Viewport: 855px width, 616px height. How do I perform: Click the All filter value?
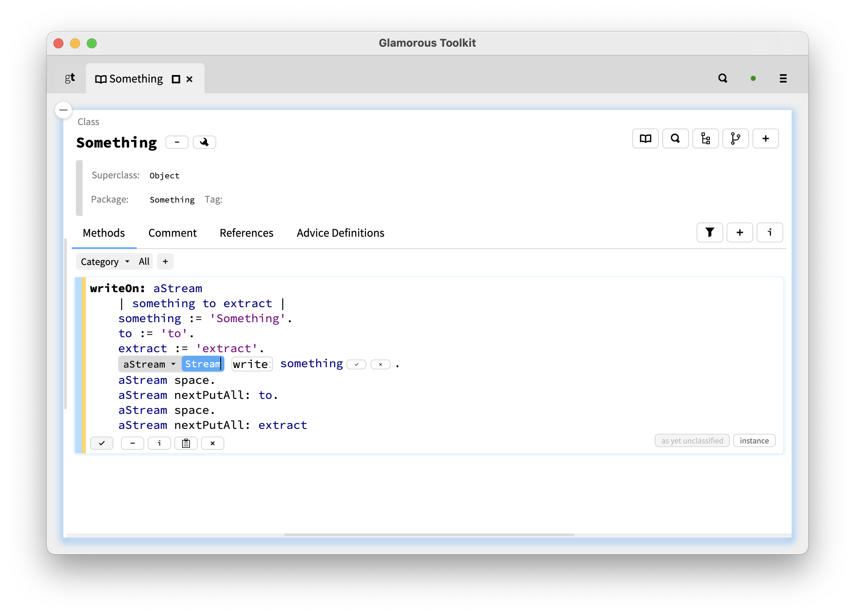(x=144, y=262)
